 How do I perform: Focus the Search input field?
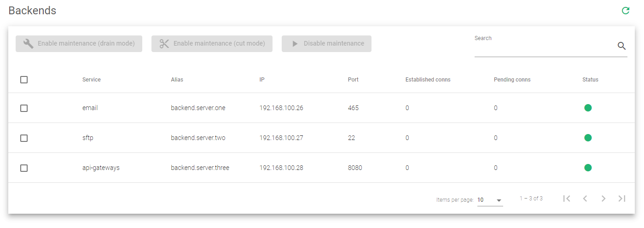pos(545,46)
